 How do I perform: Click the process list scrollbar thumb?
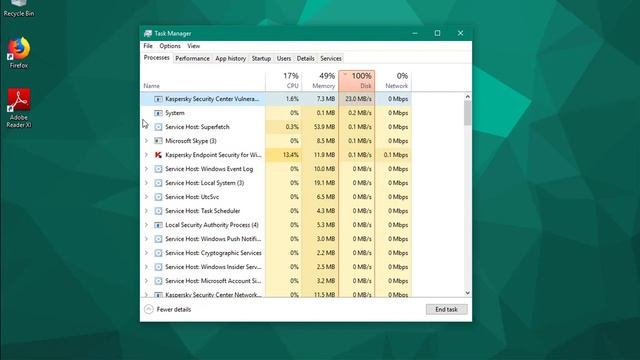click(x=468, y=113)
